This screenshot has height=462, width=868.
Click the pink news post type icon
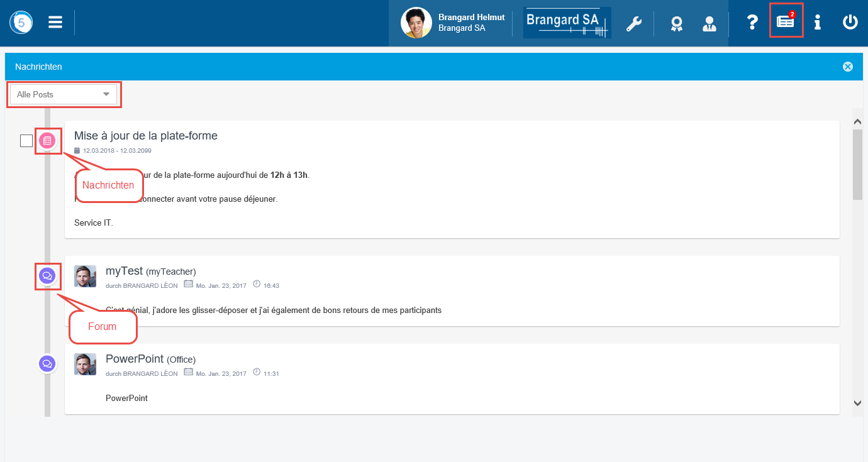click(x=47, y=141)
